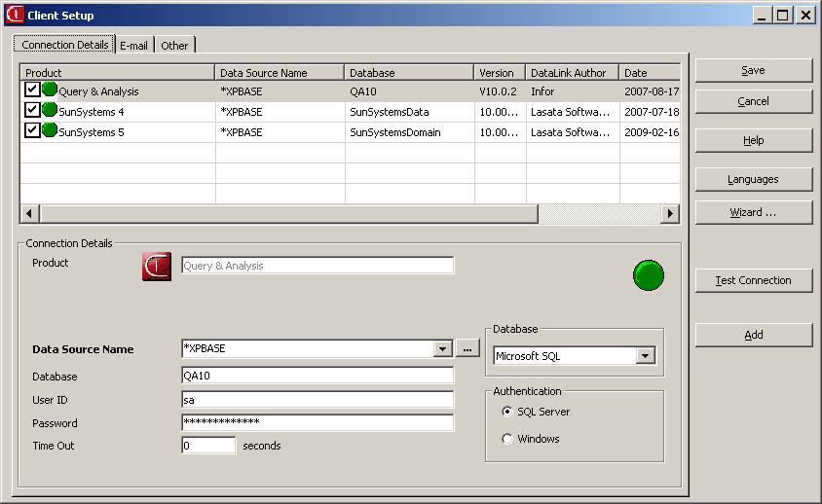Viewport: 822px width, 504px height.
Task: Click the left arrow of horizontal scrollbar
Action: (x=29, y=213)
